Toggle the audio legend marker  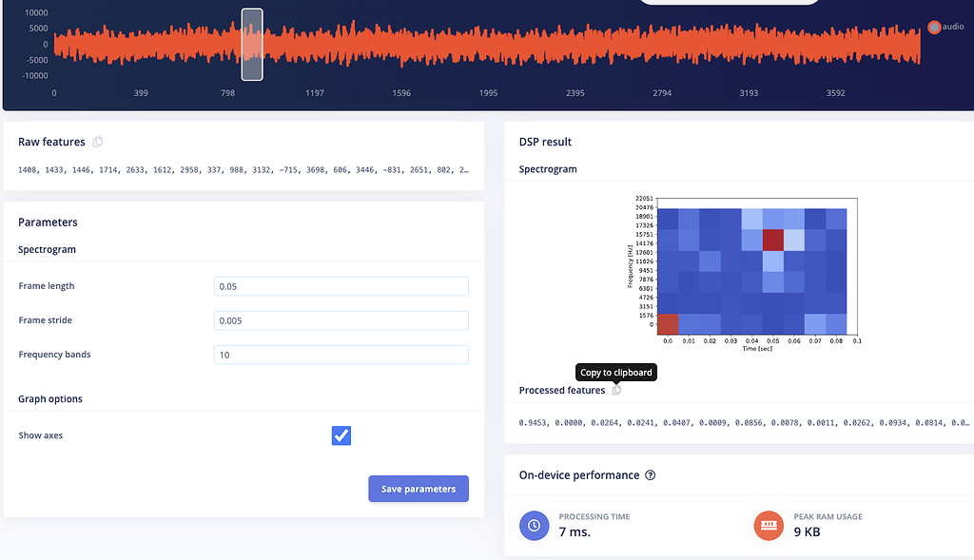click(934, 27)
